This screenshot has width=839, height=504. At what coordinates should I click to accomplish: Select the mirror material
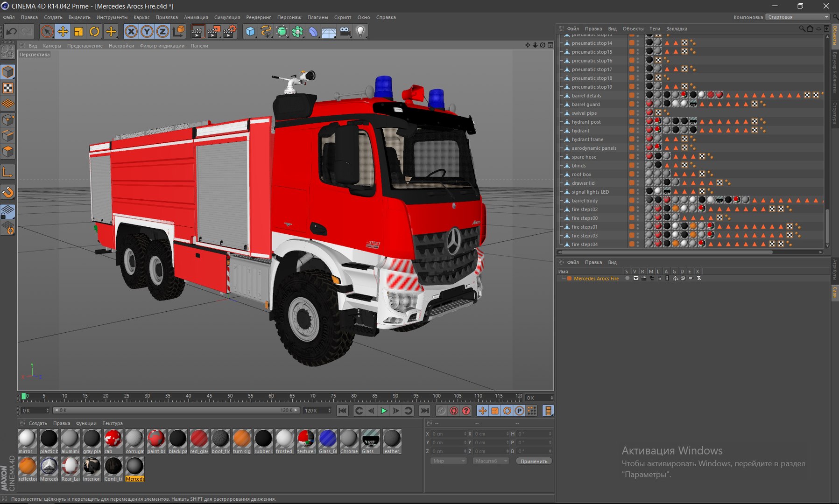coord(27,441)
